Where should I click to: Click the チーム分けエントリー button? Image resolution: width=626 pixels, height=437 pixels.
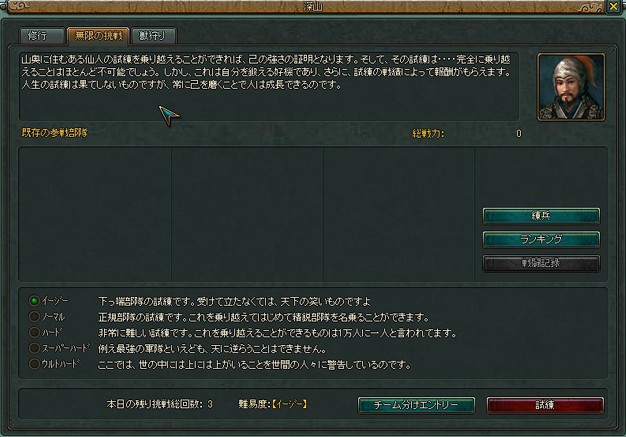pyautogui.click(x=416, y=405)
